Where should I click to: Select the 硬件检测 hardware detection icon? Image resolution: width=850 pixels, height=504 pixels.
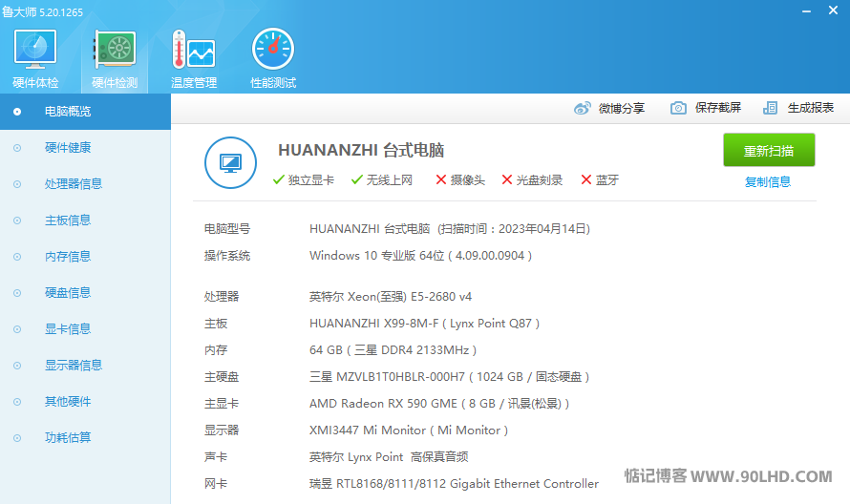point(115,50)
